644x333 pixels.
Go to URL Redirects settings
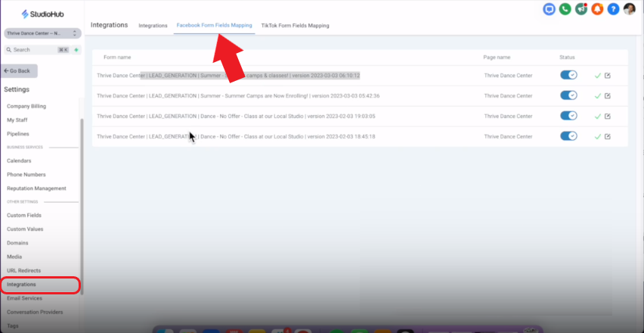point(24,270)
